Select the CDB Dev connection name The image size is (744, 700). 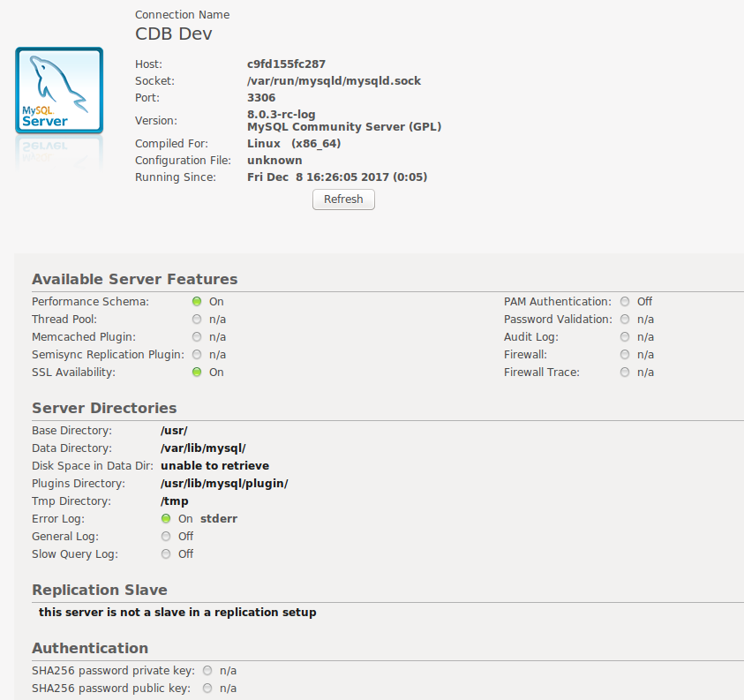[174, 34]
